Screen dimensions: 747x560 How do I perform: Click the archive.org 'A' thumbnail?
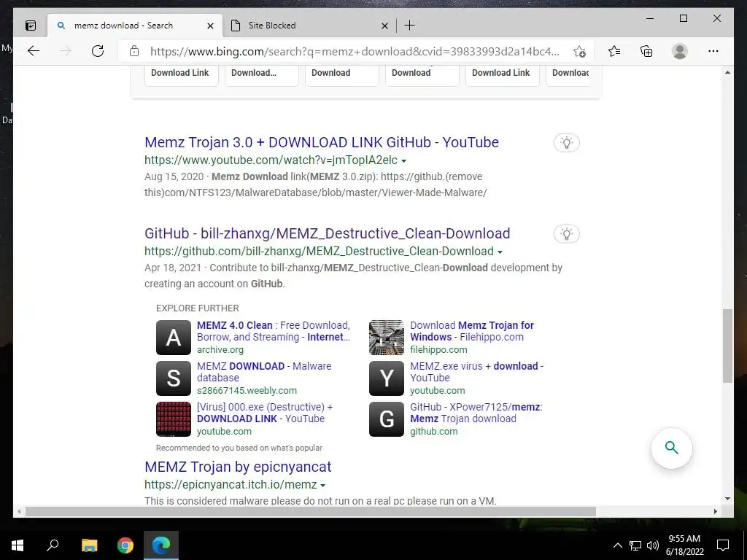coord(174,338)
